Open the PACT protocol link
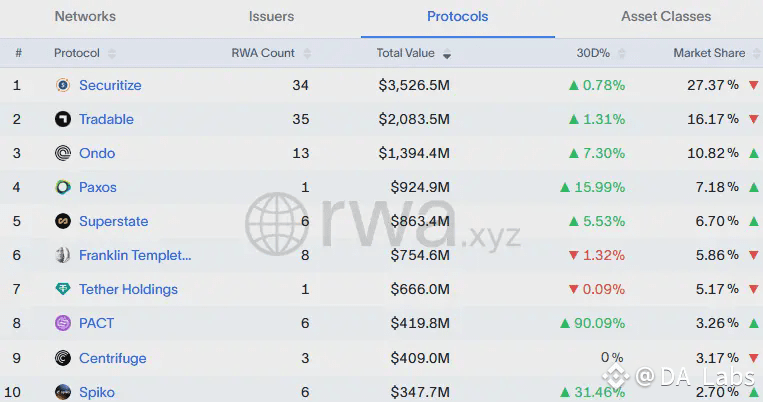Viewport: 763px width, 402px height. tap(96, 323)
